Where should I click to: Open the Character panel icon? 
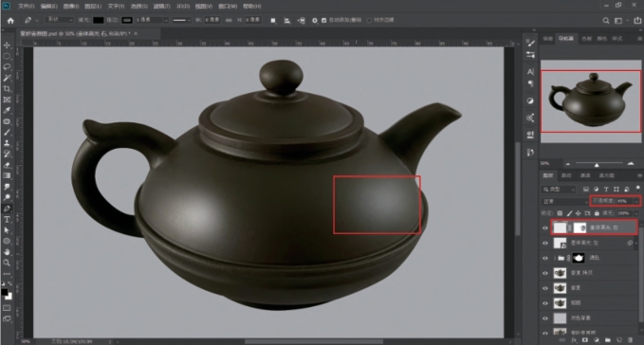(x=530, y=72)
